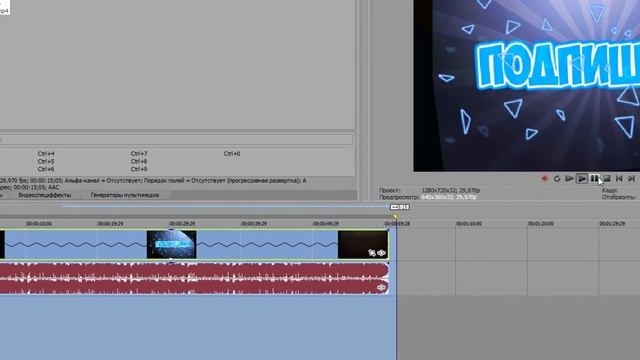Viewport: 640px width, 360px height.
Task: Switch to the Генераторы мультимедиа tab
Action: pyautogui.click(x=124, y=195)
